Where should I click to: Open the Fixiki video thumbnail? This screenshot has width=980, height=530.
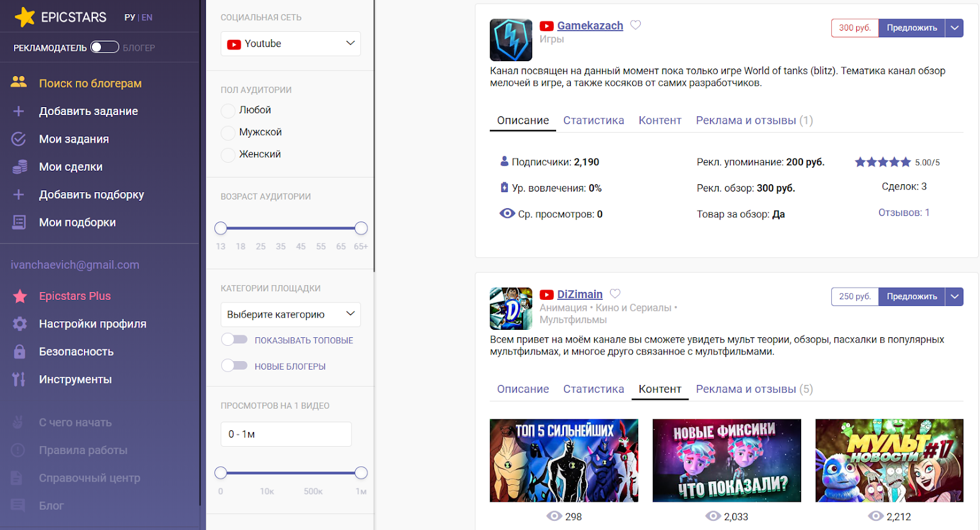point(726,460)
